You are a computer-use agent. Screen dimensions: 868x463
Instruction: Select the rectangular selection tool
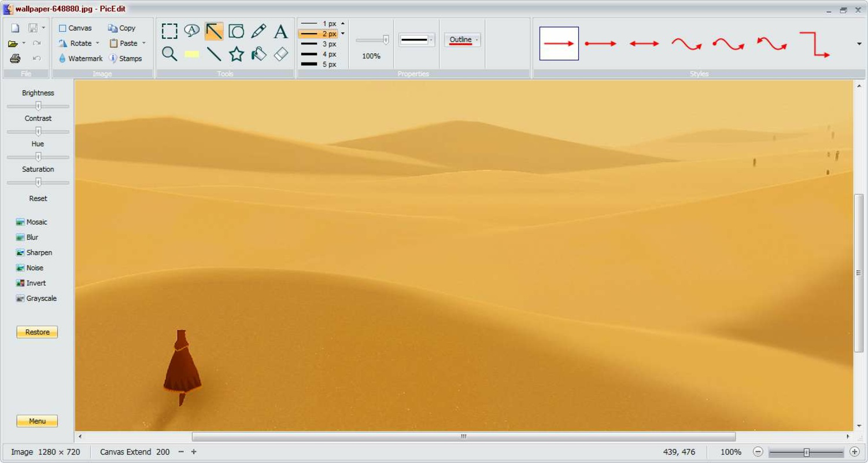click(169, 31)
